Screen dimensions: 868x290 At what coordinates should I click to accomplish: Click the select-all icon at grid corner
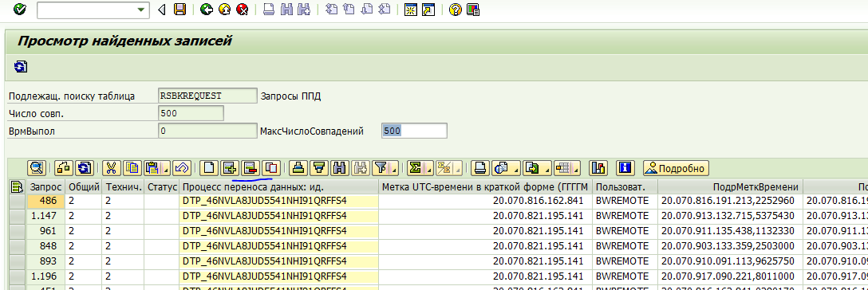[x=18, y=186]
